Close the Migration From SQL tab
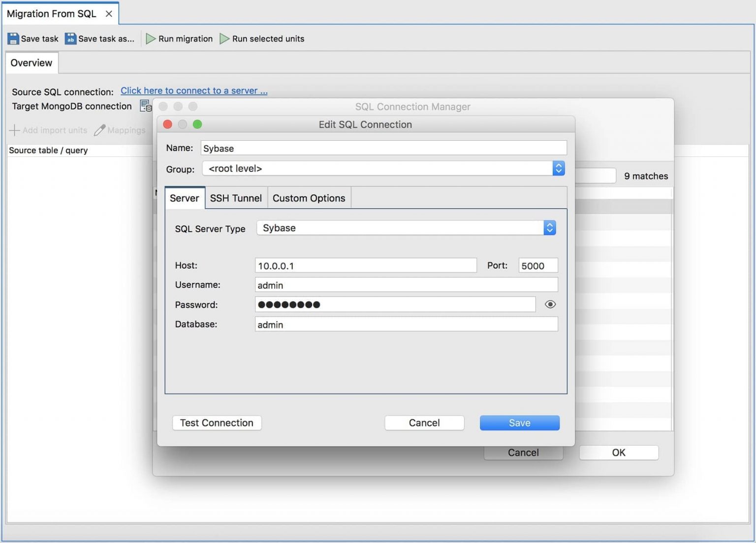Viewport: 756px width, 543px height. click(109, 14)
